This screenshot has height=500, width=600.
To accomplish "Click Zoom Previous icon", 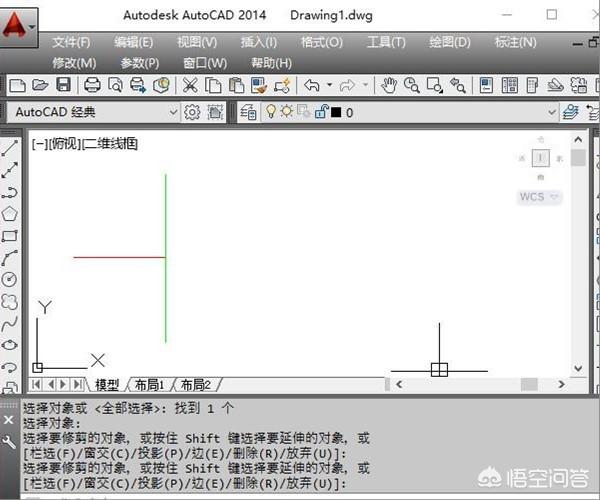I will tap(458, 85).
